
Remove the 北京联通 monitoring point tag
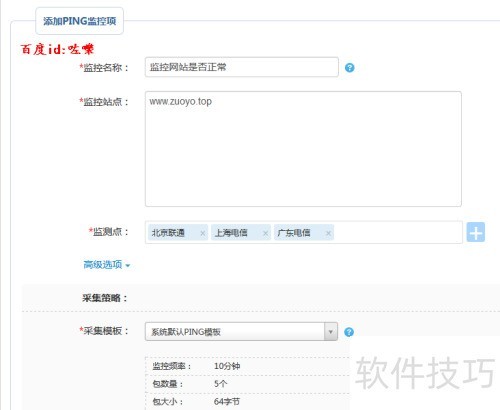pyautogui.click(x=202, y=233)
